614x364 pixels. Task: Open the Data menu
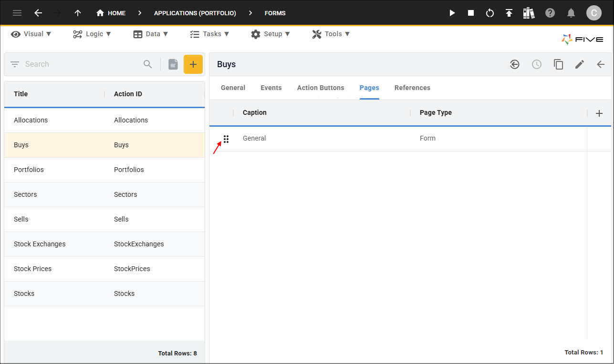click(151, 34)
